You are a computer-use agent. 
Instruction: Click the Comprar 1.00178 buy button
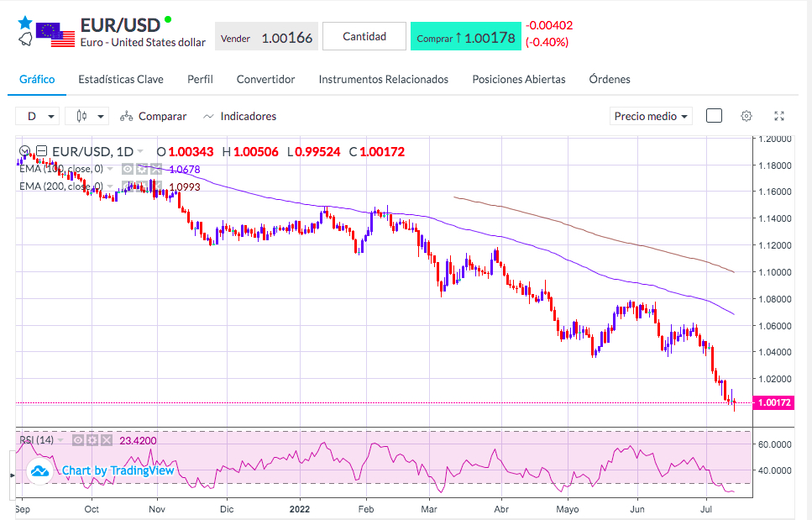[465, 38]
